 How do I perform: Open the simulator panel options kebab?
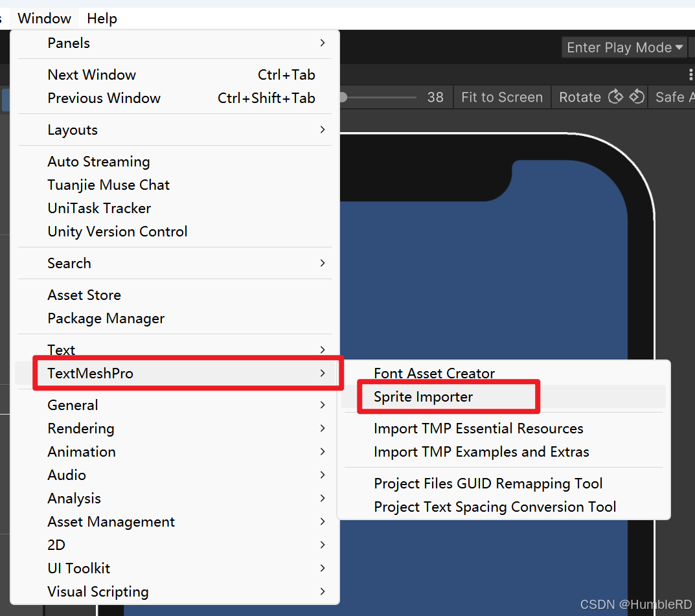click(x=690, y=74)
